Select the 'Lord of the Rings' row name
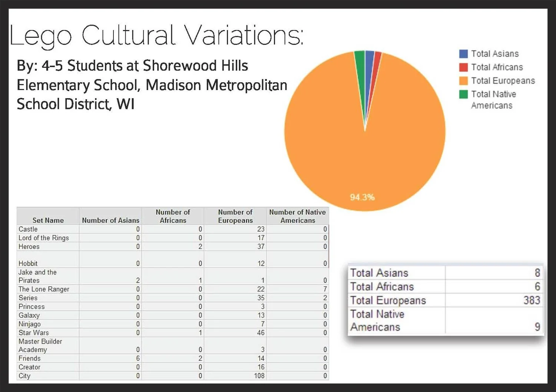The width and height of the screenshot is (556, 392). 44,238
